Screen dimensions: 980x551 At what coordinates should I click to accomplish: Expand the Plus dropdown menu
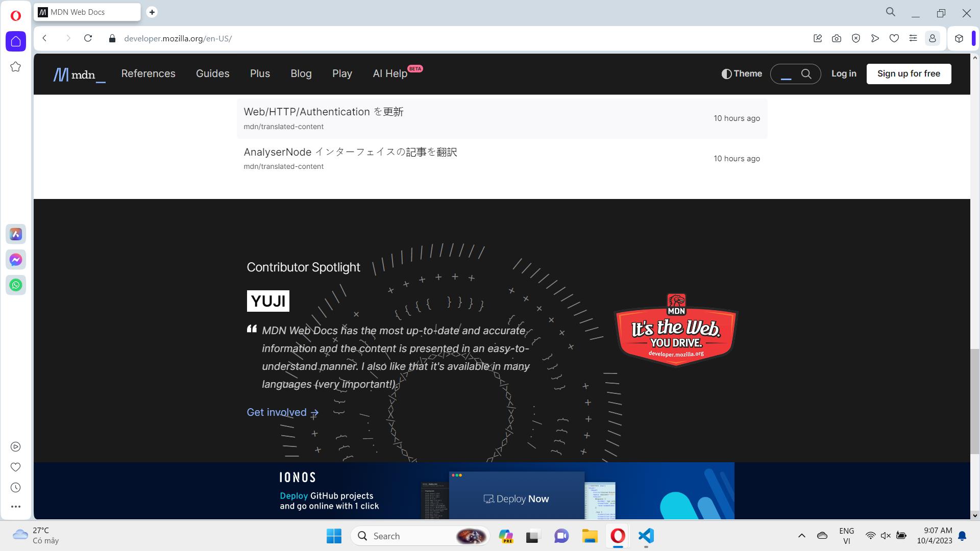(260, 73)
